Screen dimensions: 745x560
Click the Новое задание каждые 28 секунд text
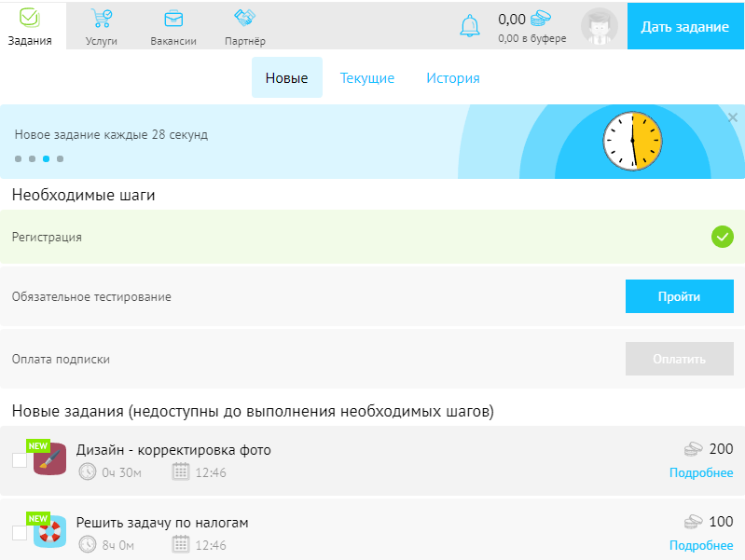tap(111, 134)
